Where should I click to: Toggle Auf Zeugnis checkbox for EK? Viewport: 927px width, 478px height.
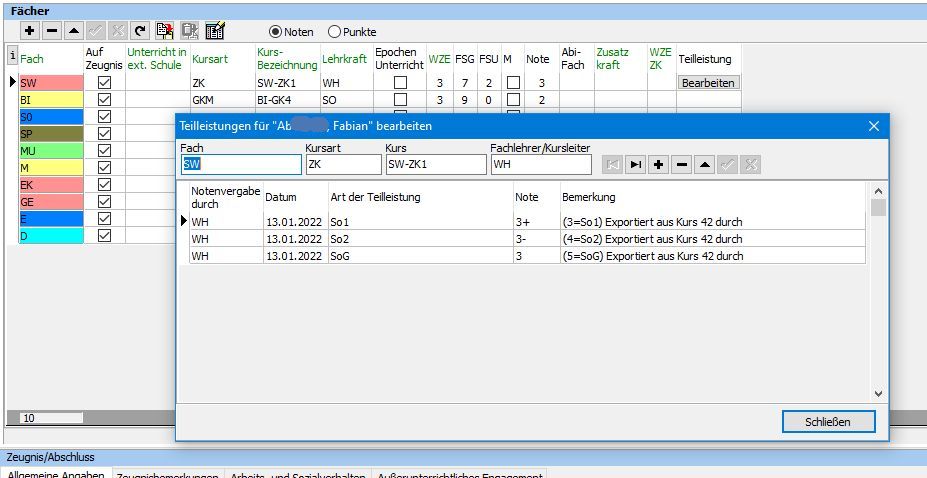104,185
